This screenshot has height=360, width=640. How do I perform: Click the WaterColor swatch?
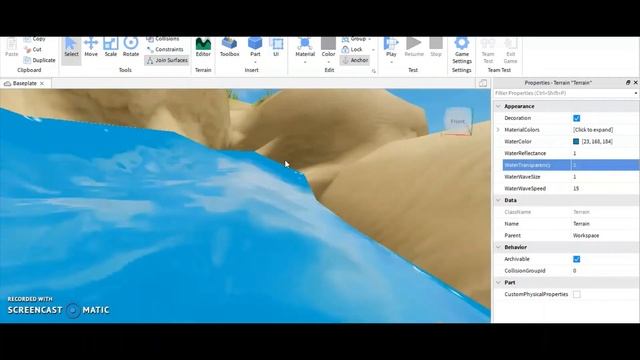pyautogui.click(x=576, y=142)
